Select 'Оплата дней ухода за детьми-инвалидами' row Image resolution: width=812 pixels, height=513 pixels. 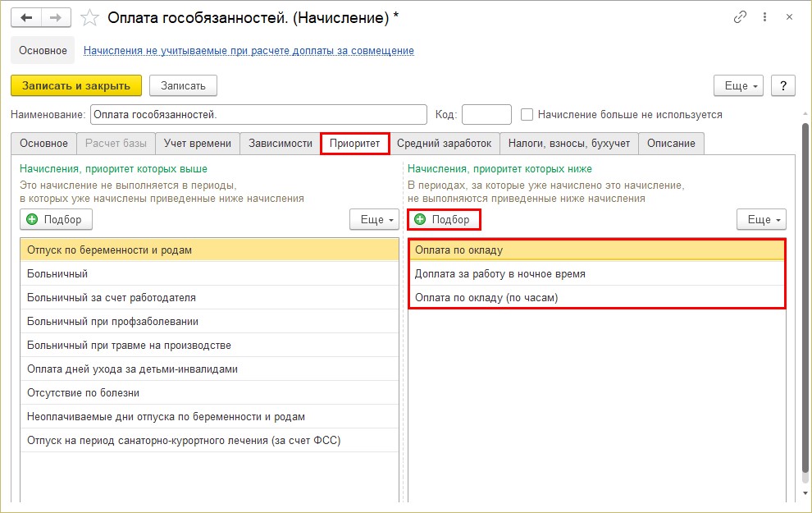coord(209,369)
